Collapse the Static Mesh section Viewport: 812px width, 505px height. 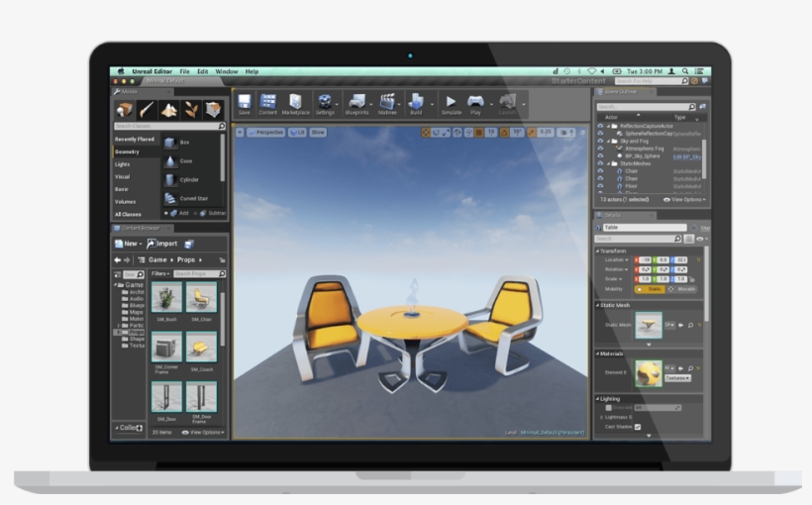(597, 305)
